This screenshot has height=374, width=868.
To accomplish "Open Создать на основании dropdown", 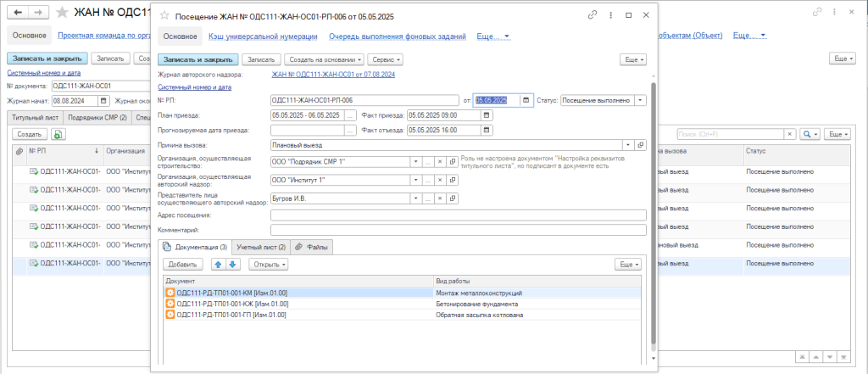I will pos(325,59).
